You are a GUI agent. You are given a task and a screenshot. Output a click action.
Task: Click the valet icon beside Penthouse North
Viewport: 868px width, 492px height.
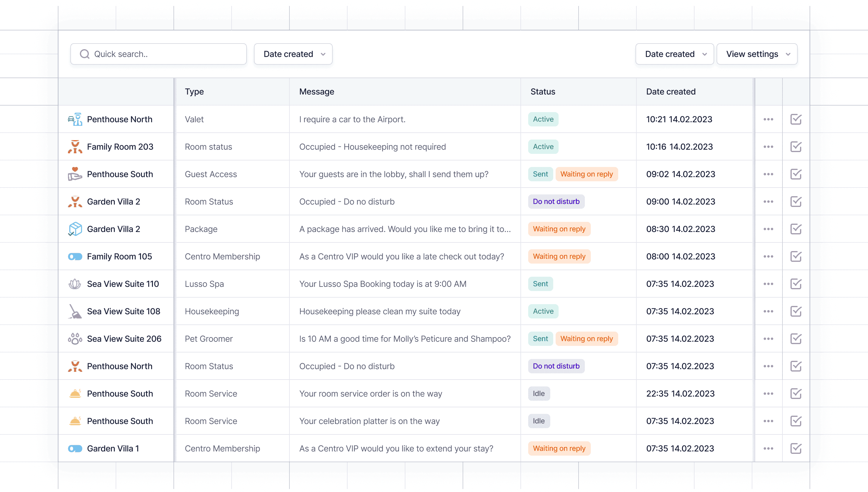pyautogui.click(x=75, y=119)
